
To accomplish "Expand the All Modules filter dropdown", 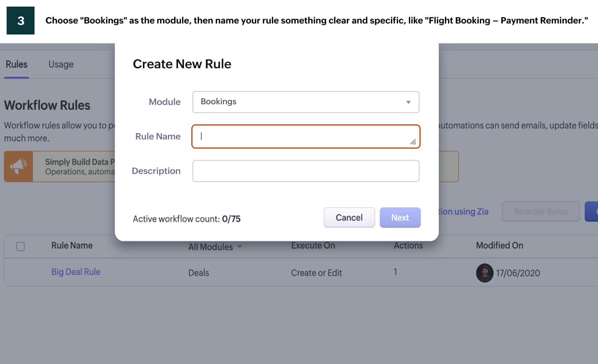I will 215,247.
